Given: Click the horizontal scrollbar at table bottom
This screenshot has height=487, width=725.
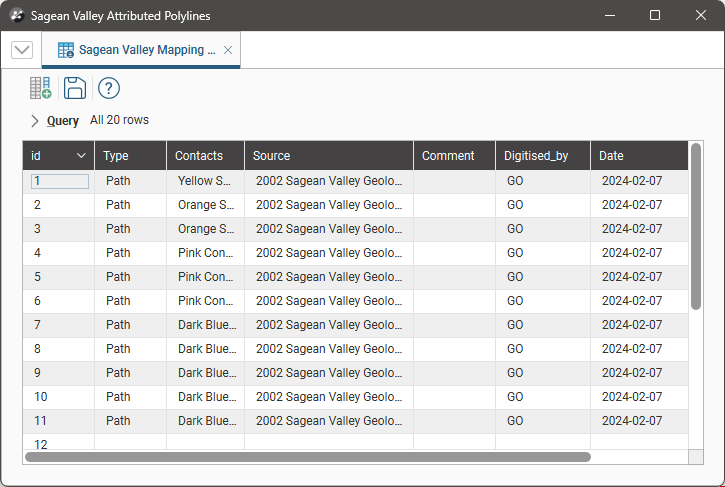Looking at the screenshot, I should pos(308,457).
